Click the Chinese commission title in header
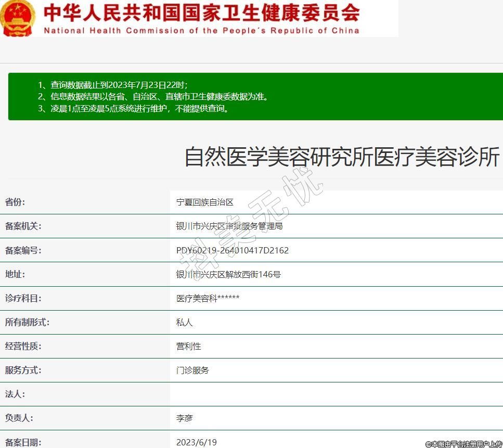 coord(201,12)
